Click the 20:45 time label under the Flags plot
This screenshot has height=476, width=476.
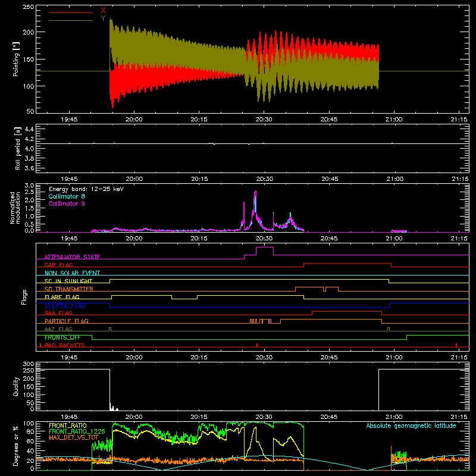point(329,358)
